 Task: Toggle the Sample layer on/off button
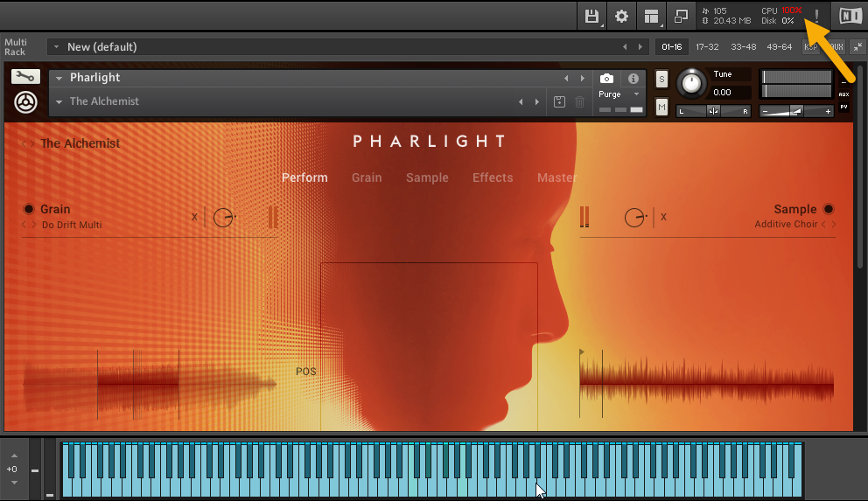[828, 209]
